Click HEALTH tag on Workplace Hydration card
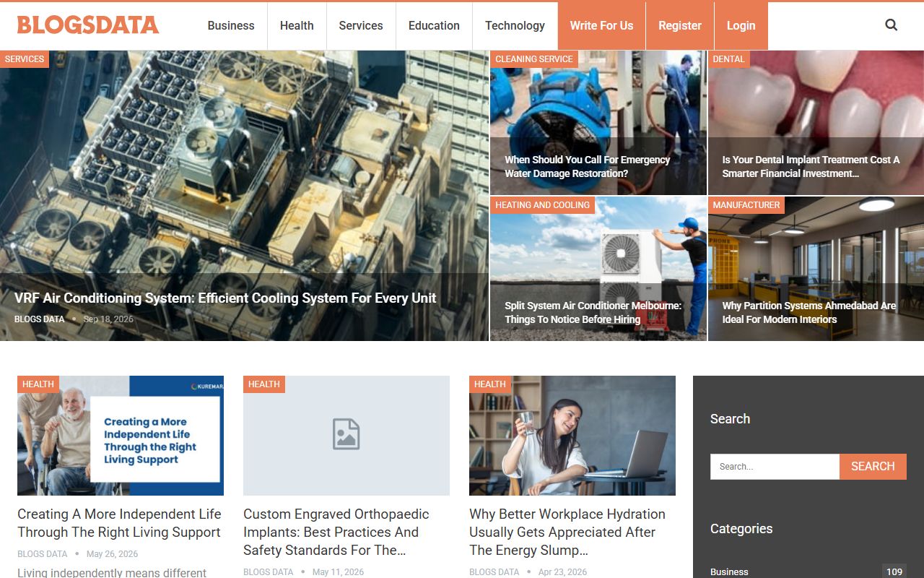 [x=490, y=384]
